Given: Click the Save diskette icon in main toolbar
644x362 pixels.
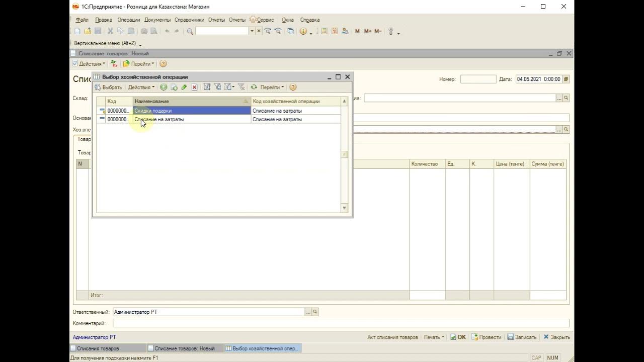Looking at the screenshot, I should [x=97, y=31].
